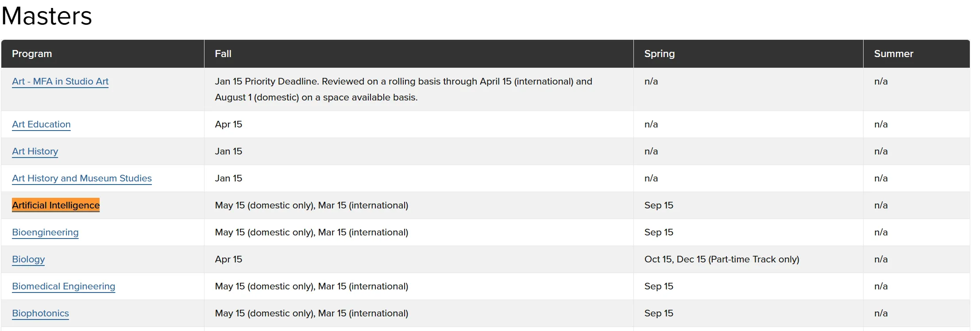Open the Biomedical Engineering program link
This screenshot has width=980, height=331.
pyautogui.click(x=63, y=286)
